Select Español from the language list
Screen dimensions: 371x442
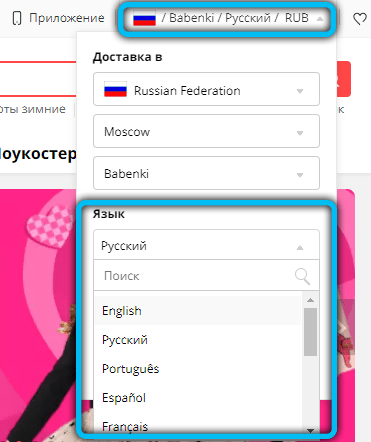click(x=198, y=398)
